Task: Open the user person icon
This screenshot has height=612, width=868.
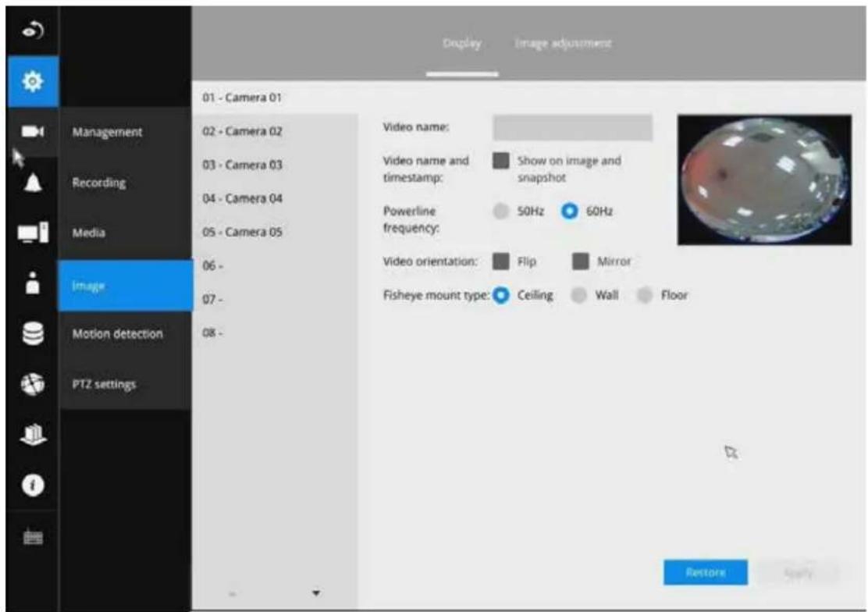Action: tap(33, 283)
